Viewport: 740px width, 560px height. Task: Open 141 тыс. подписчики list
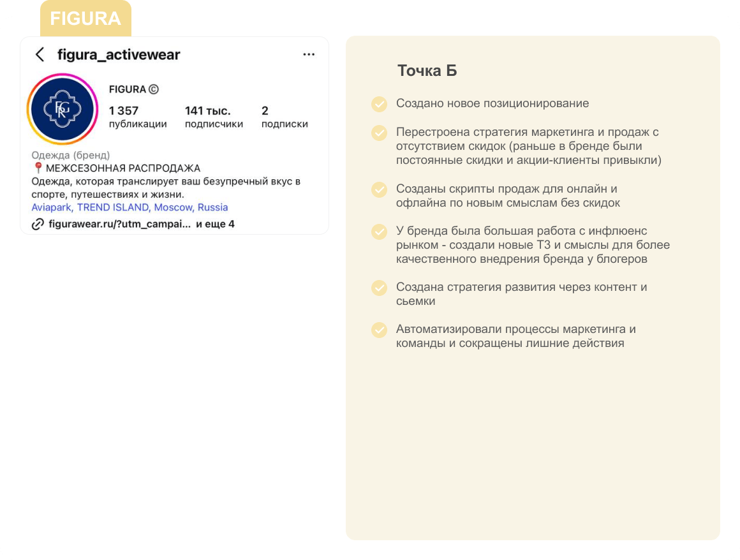pyautogui.click(x=214, y=117)
